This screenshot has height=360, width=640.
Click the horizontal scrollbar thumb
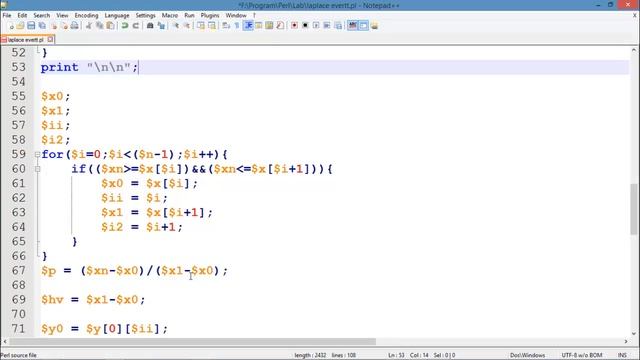[192, 341]
